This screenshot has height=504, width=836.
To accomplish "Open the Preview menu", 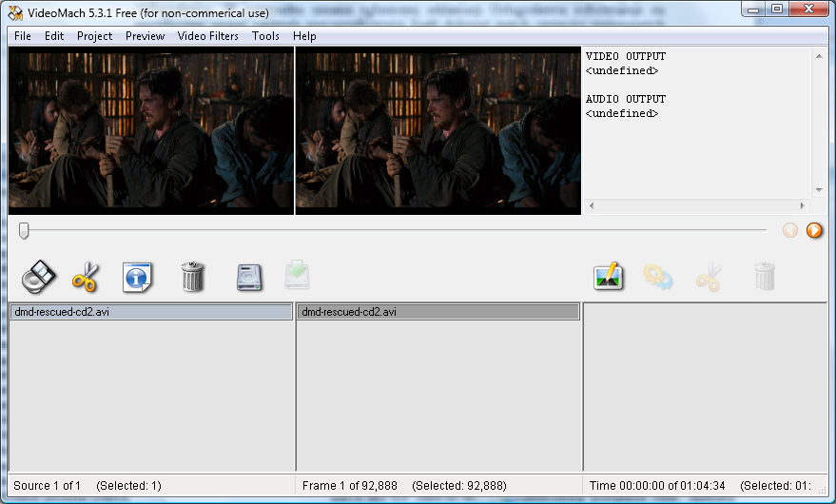I will pos(145,36).
